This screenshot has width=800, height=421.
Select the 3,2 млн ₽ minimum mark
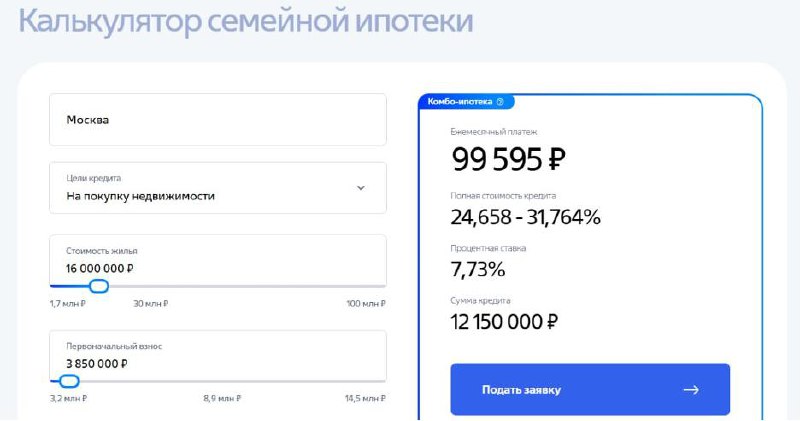tap(68, 398)
